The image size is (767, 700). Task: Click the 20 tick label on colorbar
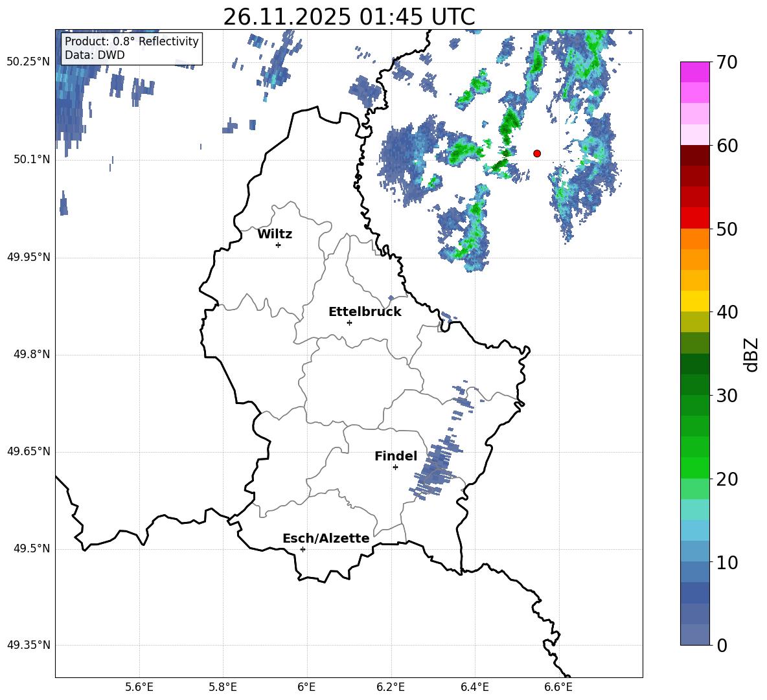[727, 479]
